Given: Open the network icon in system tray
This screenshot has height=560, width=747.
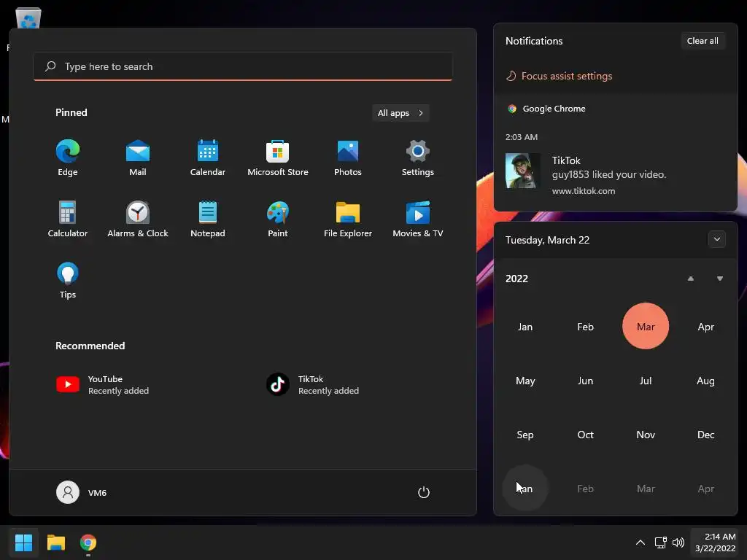Looking at the screenshot, I should 660,542.
